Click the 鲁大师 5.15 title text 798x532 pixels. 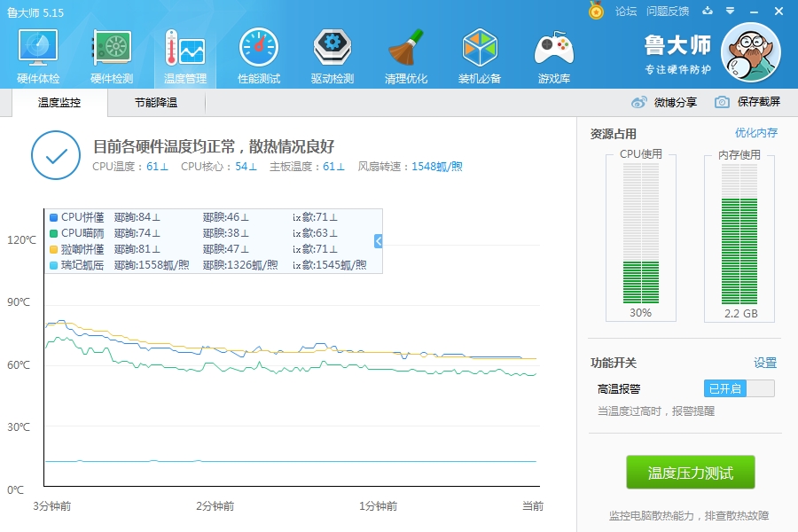pos(35,12)
